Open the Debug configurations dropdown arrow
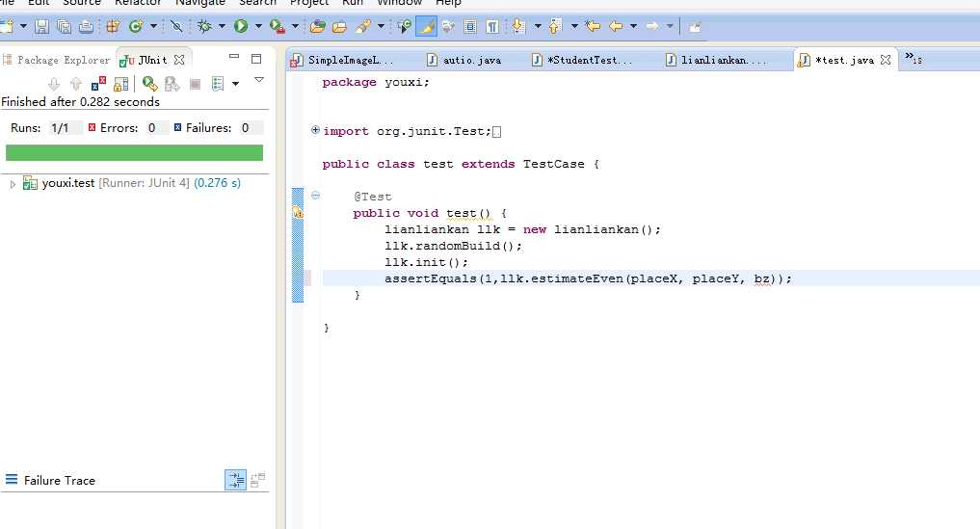This screenshot has height=529, width=980. coord(222,26)
